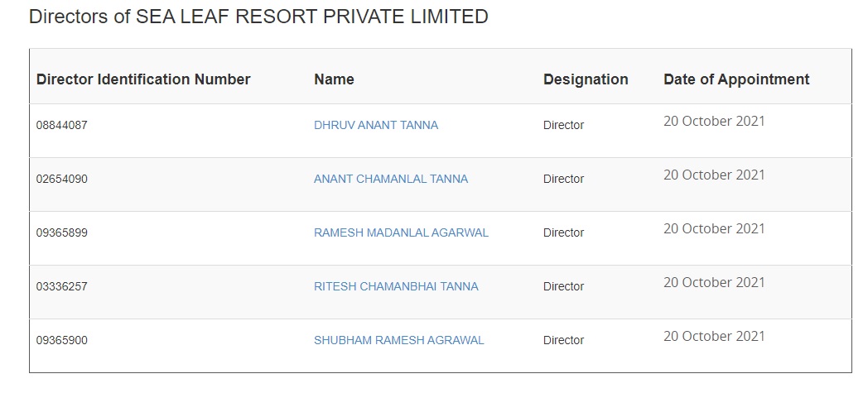This screenshot has width=868, height=393.
Task: Select the identification number 03336257
Action: pyautogui.click(x=62, y=287)
